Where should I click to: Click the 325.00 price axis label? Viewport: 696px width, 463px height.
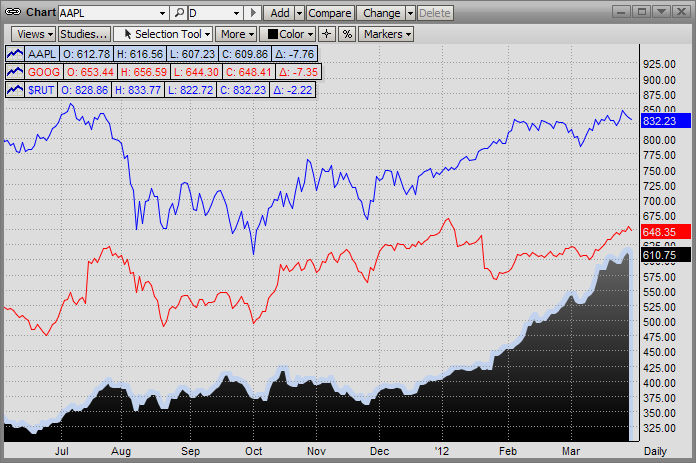coord(659,428)
